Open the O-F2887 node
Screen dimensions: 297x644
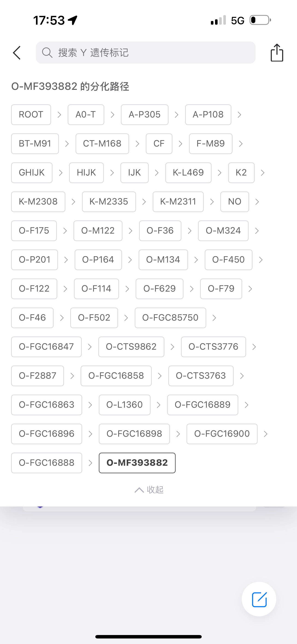point(38,376)
